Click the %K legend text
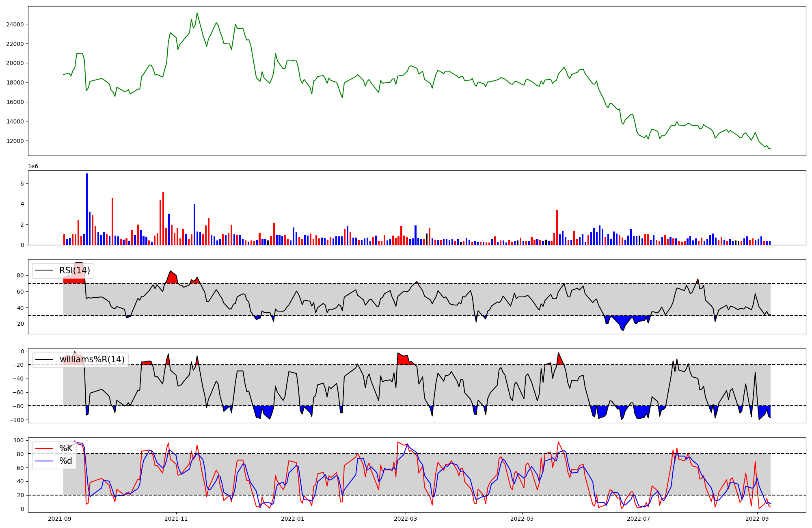This screenshot has height=528, width=812. click(66, 448)
